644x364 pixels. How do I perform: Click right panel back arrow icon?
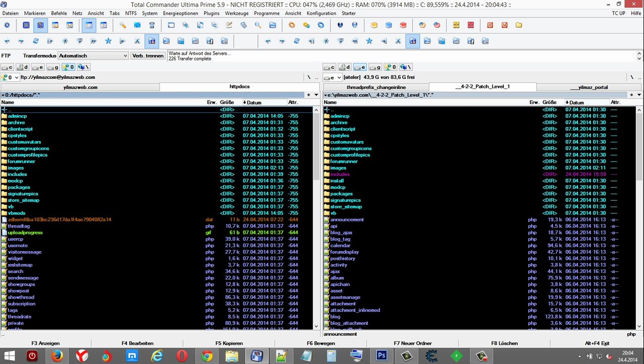pyautogui.click(x=268, y=41)
